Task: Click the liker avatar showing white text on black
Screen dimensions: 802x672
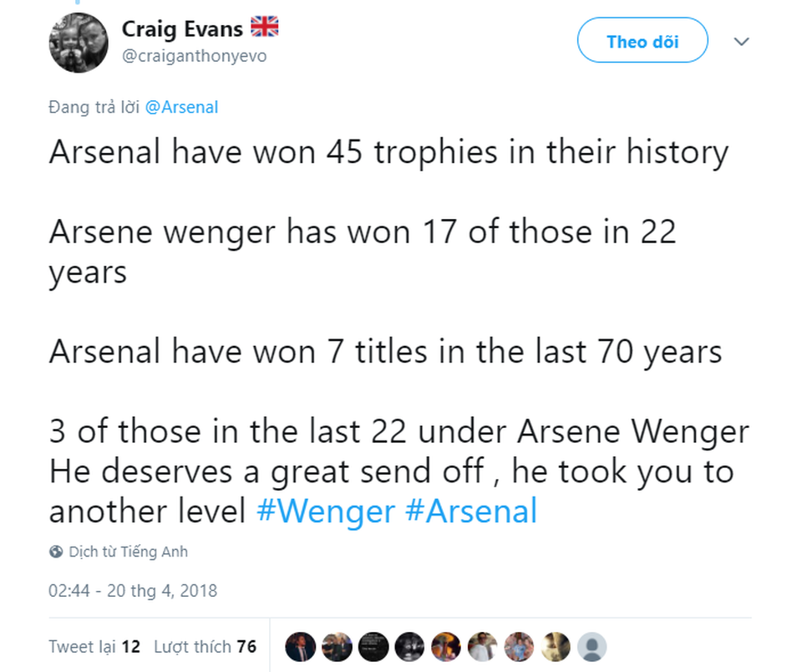Action: point(373,646)
